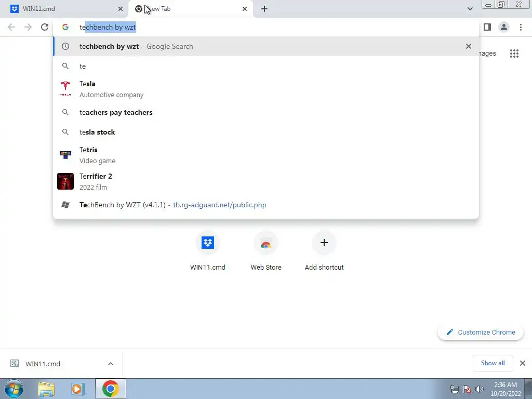Choose the Tetris video game suggestion
The height and width of the screenshot is (399, 532).
tap(266, 155)
